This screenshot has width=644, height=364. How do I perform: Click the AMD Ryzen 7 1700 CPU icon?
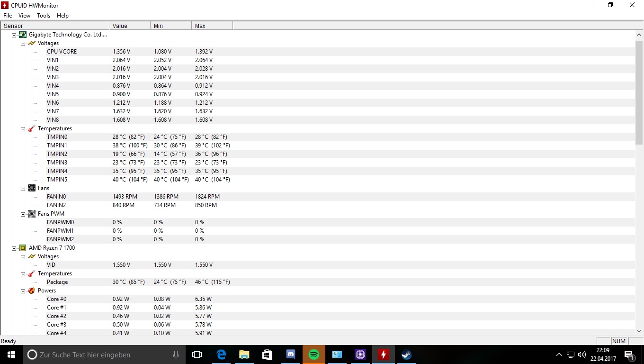(x=22, y=248)
